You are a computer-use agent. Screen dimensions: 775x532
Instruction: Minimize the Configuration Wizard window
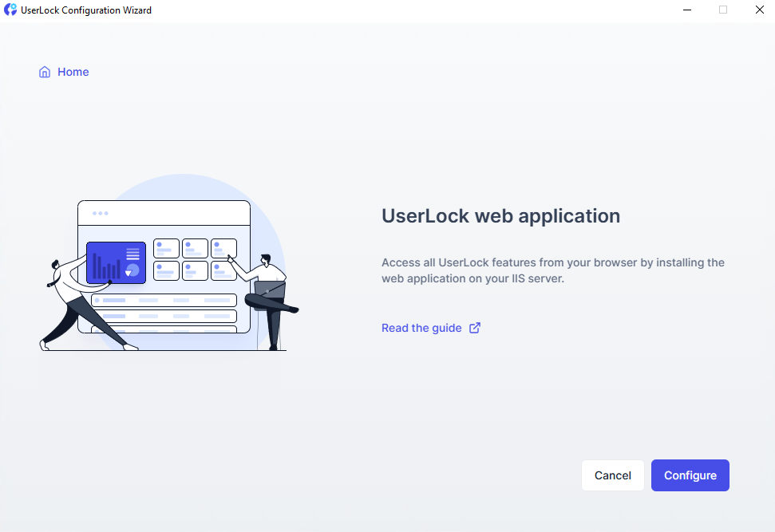point(687,10)
